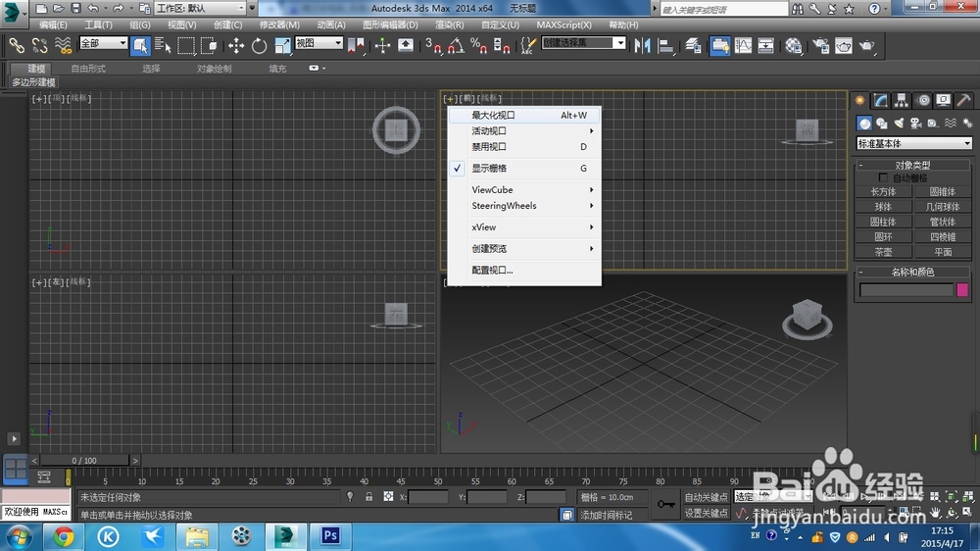The image size is (980, 551).
Task: Open the 工作区 workspace dropdown
Action: coord(200,8)
